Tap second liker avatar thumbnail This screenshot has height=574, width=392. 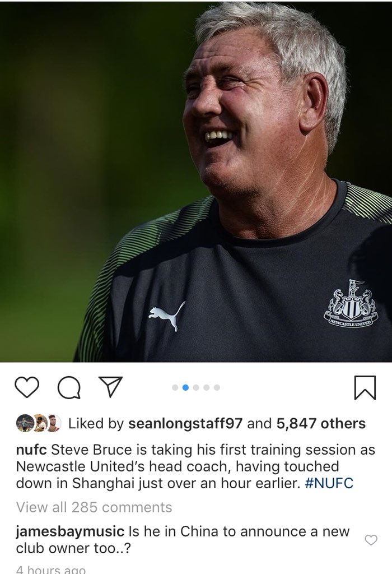39,424
